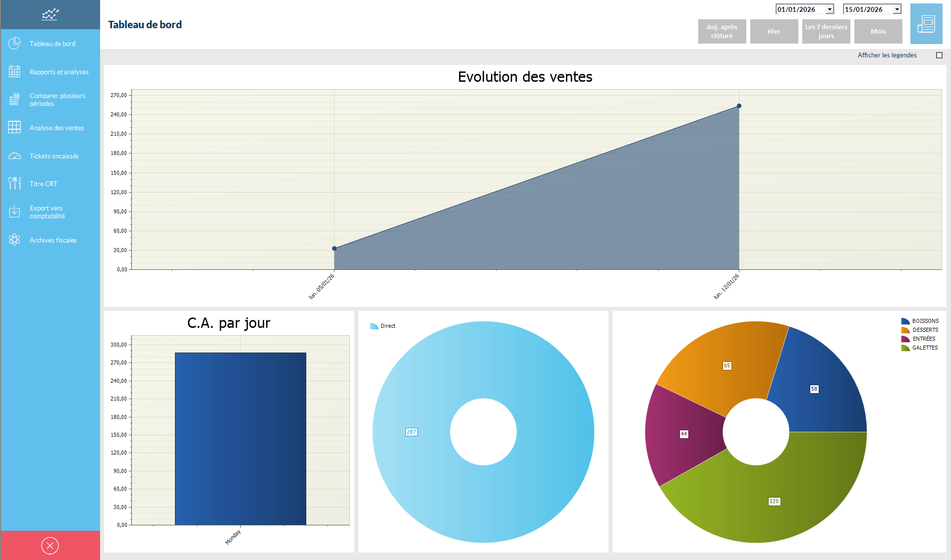Click the GALETTES legend color swatch

(x=905, y=348)
